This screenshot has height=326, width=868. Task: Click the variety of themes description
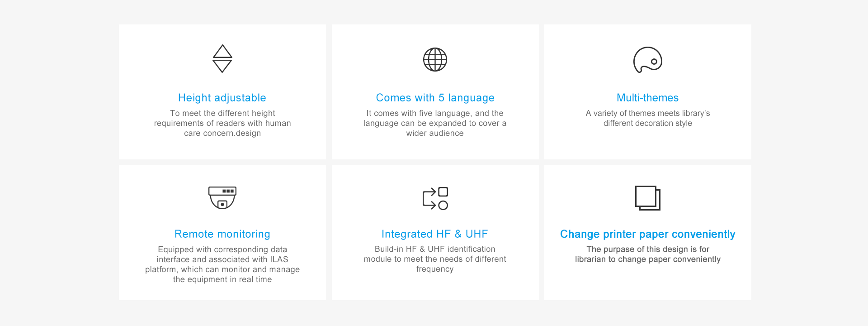(x=647, y=118)
